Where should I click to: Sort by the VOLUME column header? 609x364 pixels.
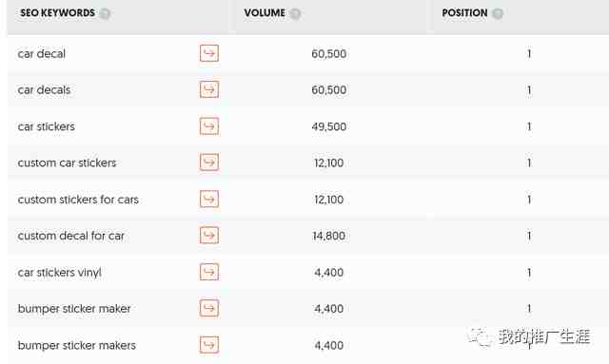[265, 12]
